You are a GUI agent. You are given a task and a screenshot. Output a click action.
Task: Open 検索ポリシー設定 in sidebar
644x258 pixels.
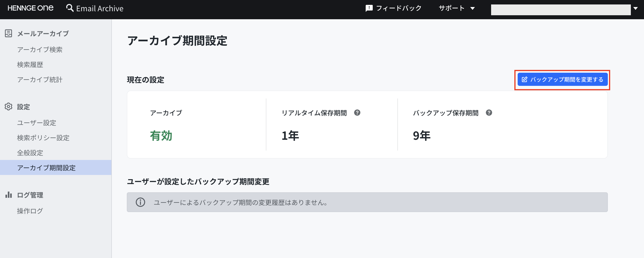(x=43, y=138)
